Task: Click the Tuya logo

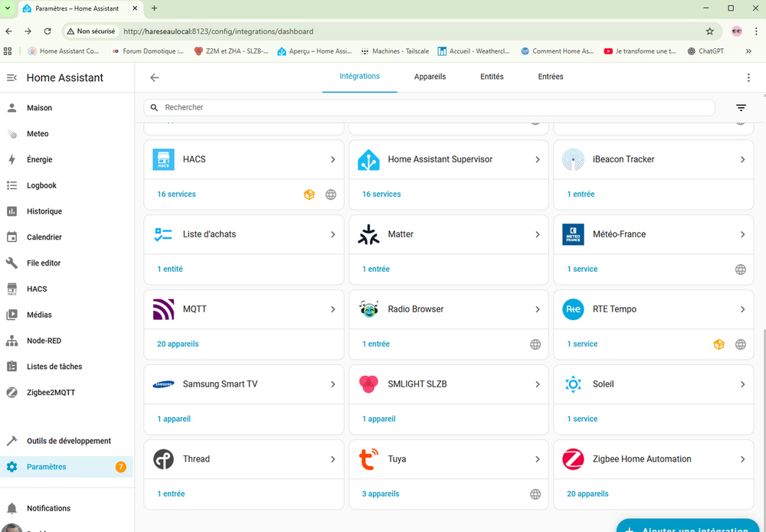Action: (x=368, y=459)
